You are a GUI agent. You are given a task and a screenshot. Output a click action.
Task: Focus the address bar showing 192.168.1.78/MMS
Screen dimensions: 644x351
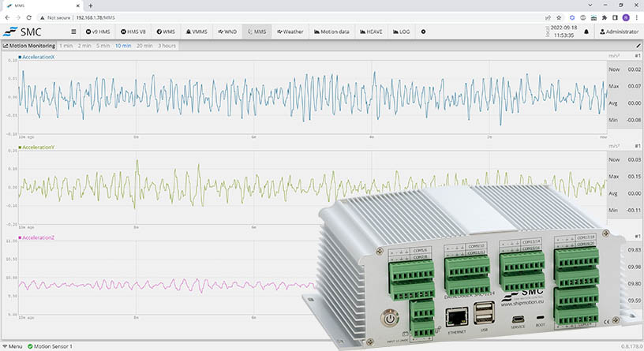pos(95,17)
